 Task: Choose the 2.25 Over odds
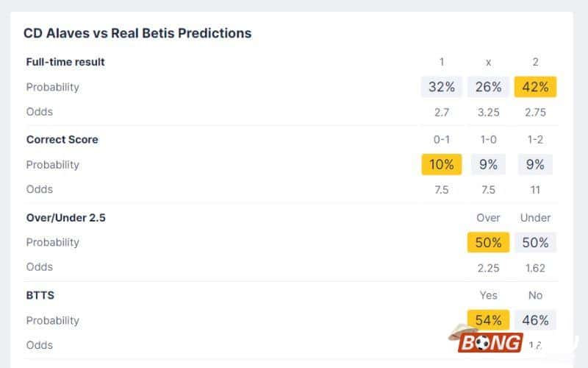pyautogui.click(x=488, y=267)
